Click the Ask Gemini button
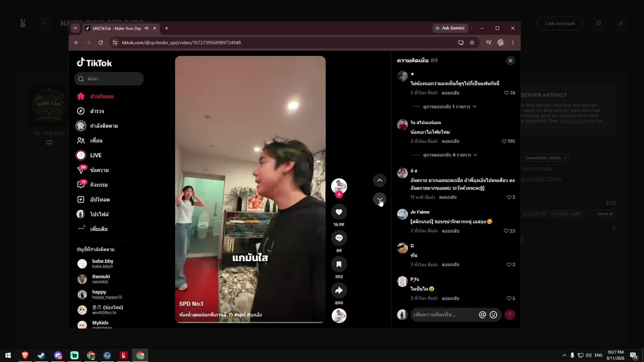Viewport: 644px width, 362px height. click(450, 28)
